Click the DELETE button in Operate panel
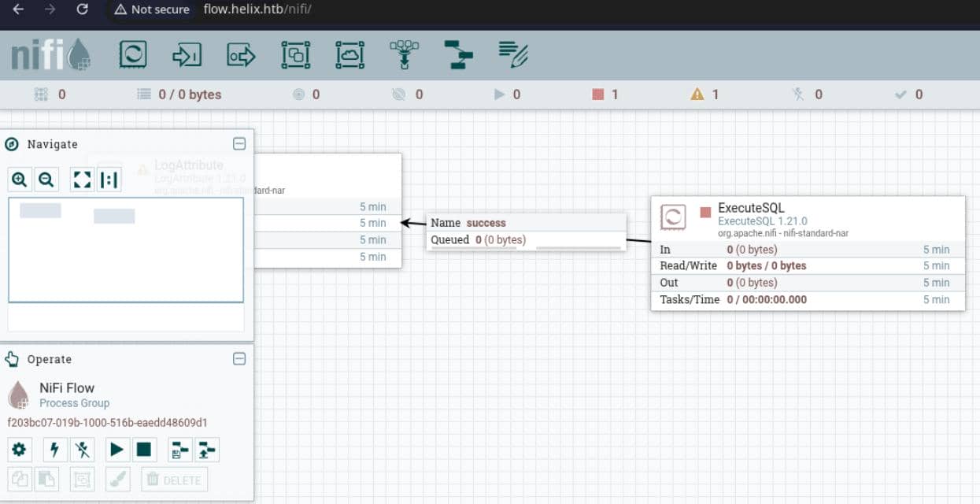Viewport: 980px width, 504px height. tap(175, 479)
